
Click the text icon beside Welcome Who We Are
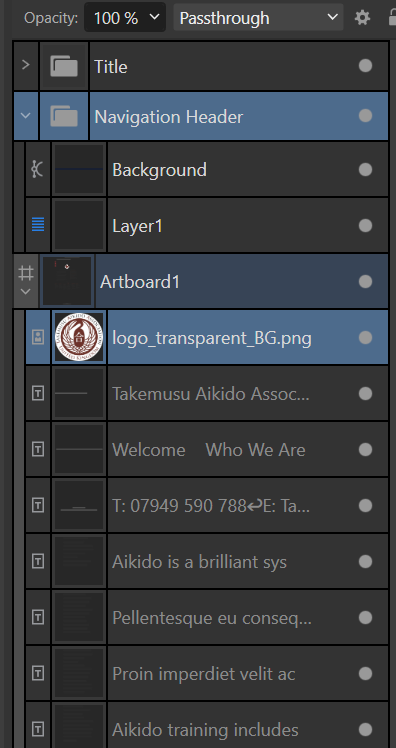[x=38, y=449]
